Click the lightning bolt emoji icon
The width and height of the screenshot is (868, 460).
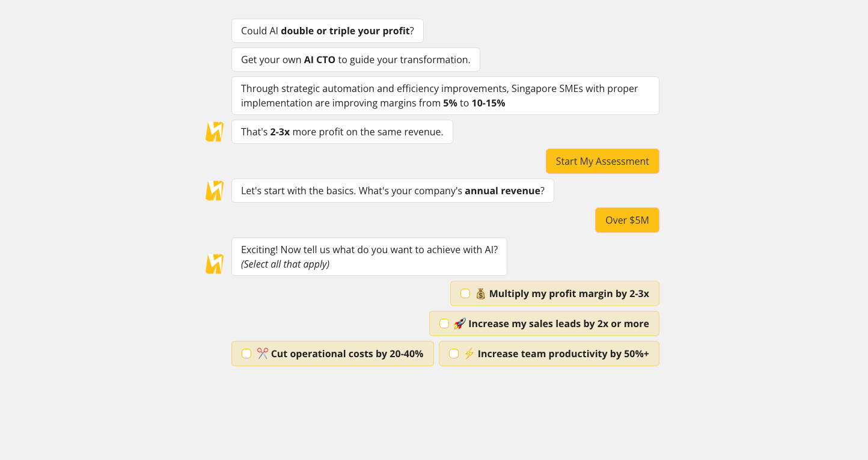(469, 354)
